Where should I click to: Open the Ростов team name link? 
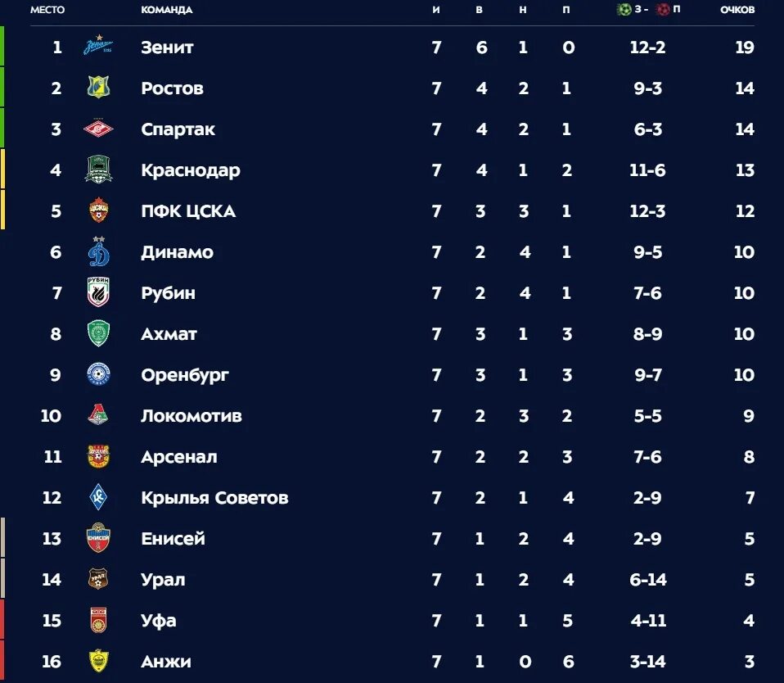pyautogui.click(x=172, y=88)
